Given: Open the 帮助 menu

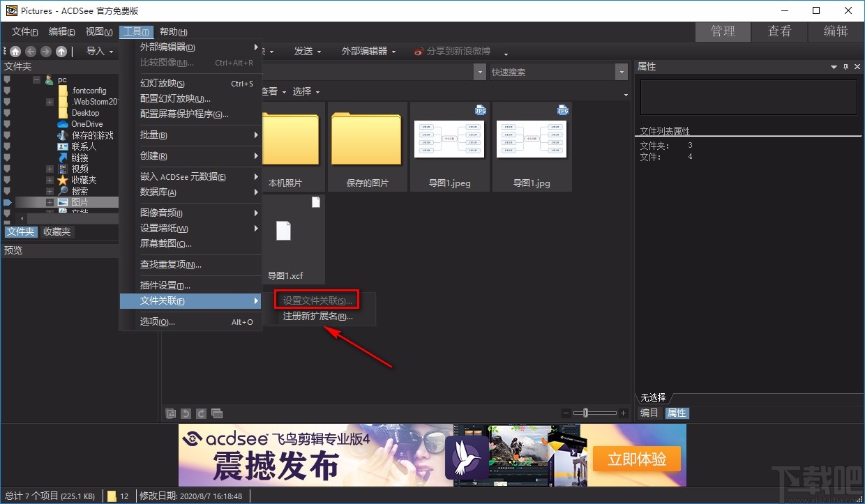Looking at the screenshot, I should [x=172, y=31].
